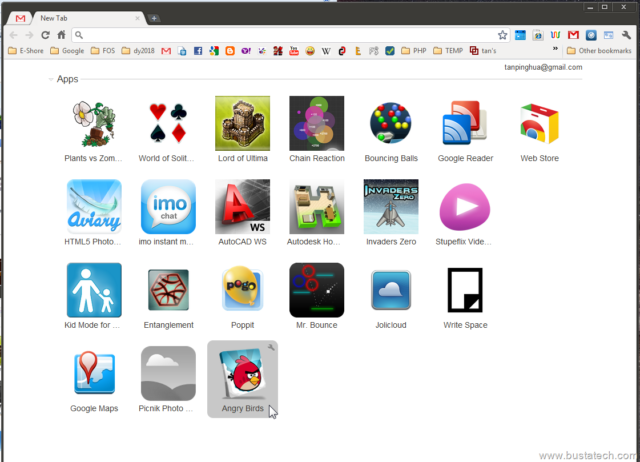Open the Yahoo bookmark icon
The image size is (640, 462).
tap(246, 51)
